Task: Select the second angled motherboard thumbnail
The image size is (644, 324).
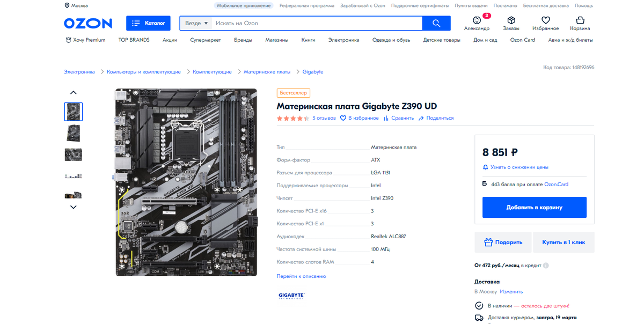Action: (74, 133)
